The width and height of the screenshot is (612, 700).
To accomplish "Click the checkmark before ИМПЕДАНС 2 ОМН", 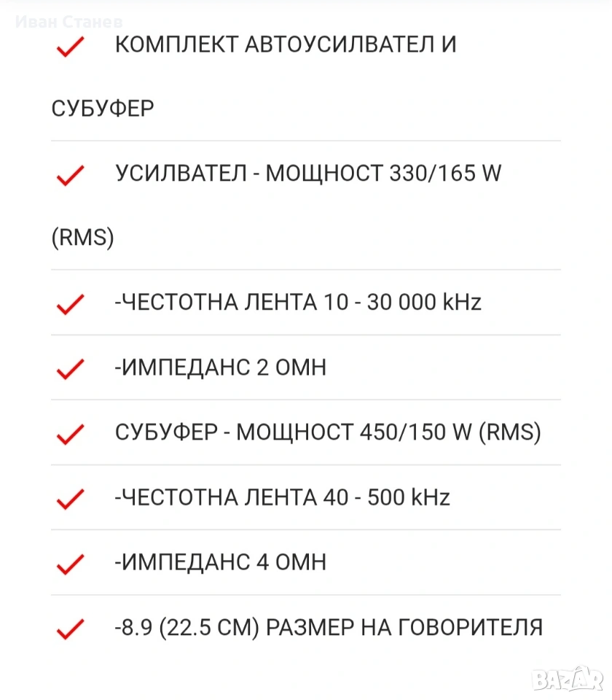I will point(71,370).
